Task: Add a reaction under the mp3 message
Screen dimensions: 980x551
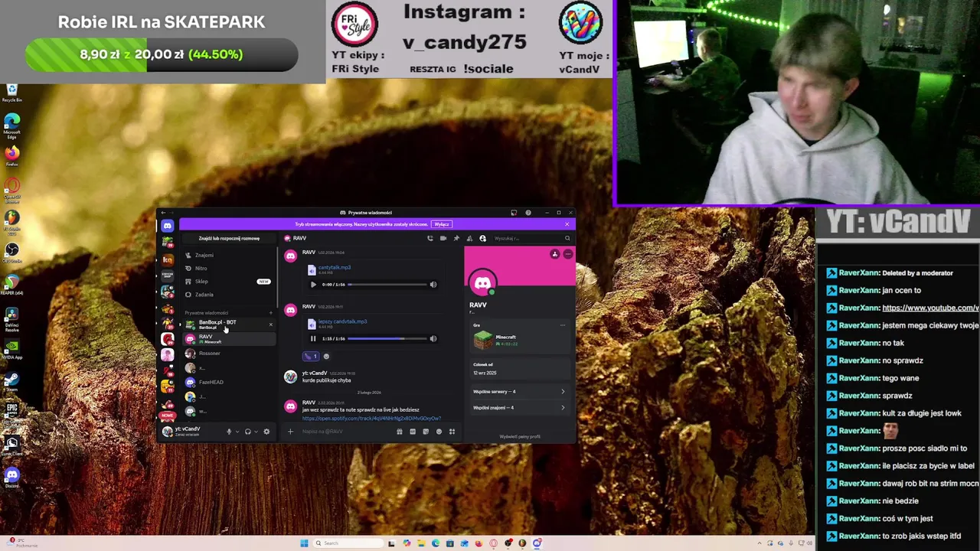Action: [x=326, y=357]
